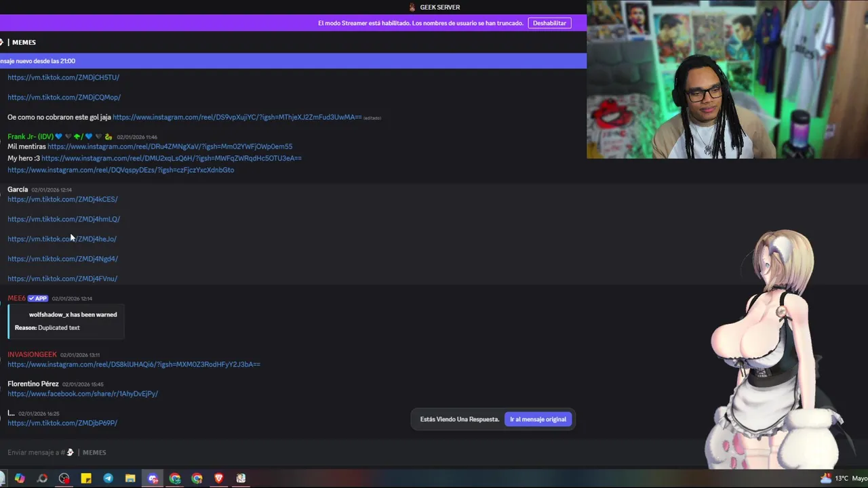Focus the 'Enviar mensaje a MEMES' input box
Screen dimensions: 868x488
coord(292,452)
